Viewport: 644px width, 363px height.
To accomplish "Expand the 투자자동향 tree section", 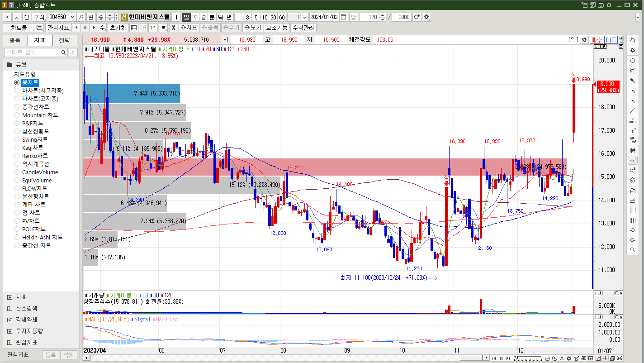I will pyautogui.click(x=9, y=331).
